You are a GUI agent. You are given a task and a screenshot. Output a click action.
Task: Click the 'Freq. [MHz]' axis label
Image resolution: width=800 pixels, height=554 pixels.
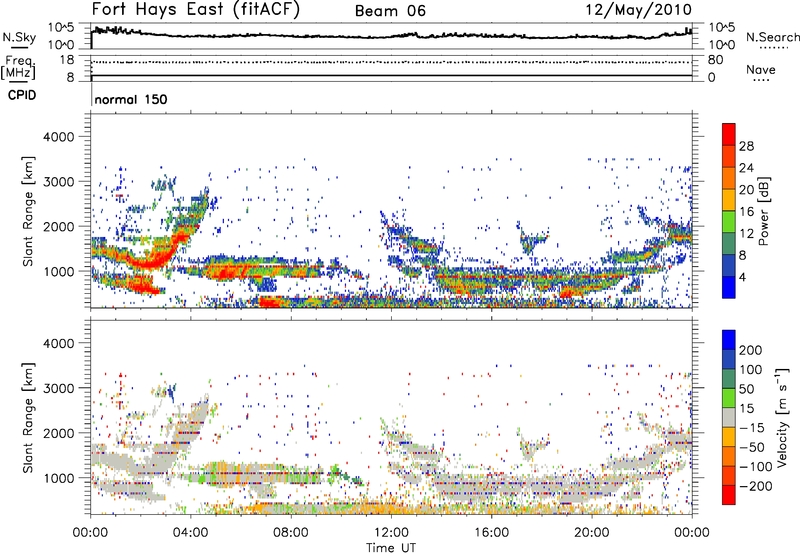[x=18, y=68]
